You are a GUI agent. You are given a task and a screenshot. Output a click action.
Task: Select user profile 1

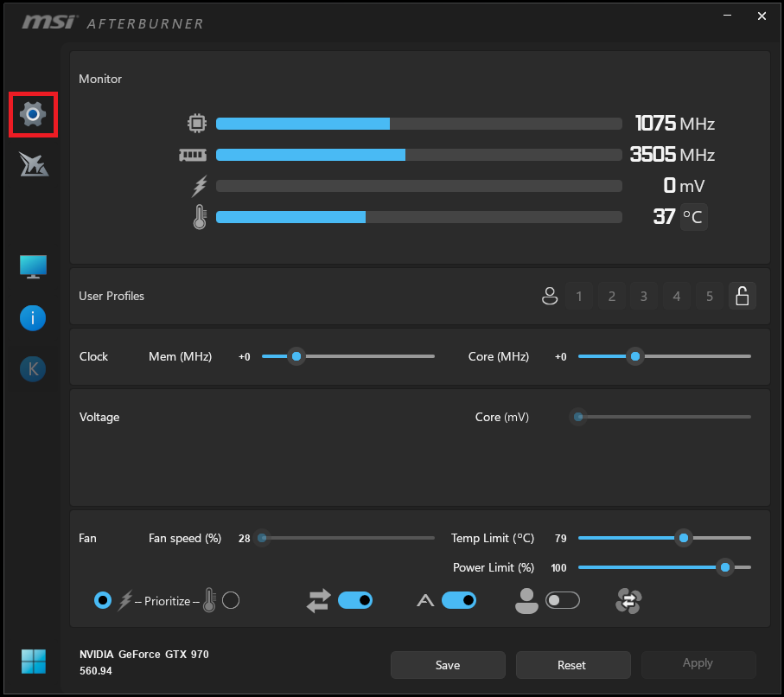click(x=579, y=296)
